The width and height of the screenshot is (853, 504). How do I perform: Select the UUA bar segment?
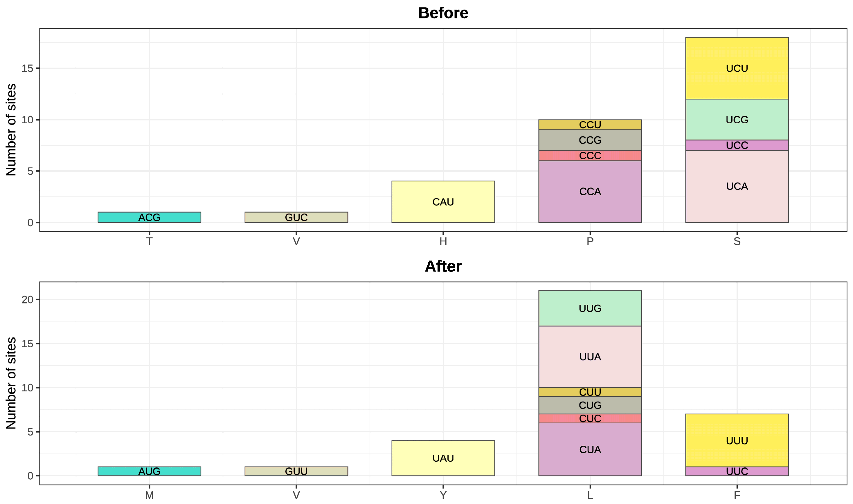[590, 357]
